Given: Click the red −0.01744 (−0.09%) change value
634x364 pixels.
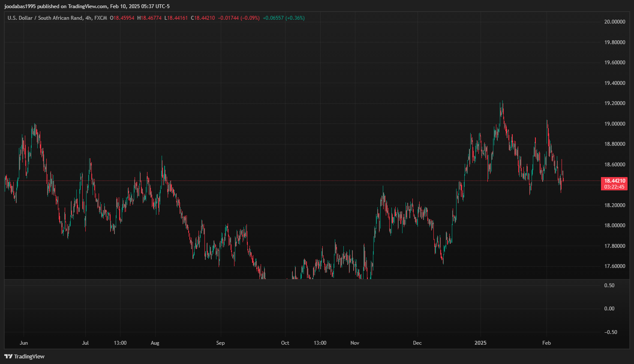Looking at the screenshot, I should (x=239, y=18).
